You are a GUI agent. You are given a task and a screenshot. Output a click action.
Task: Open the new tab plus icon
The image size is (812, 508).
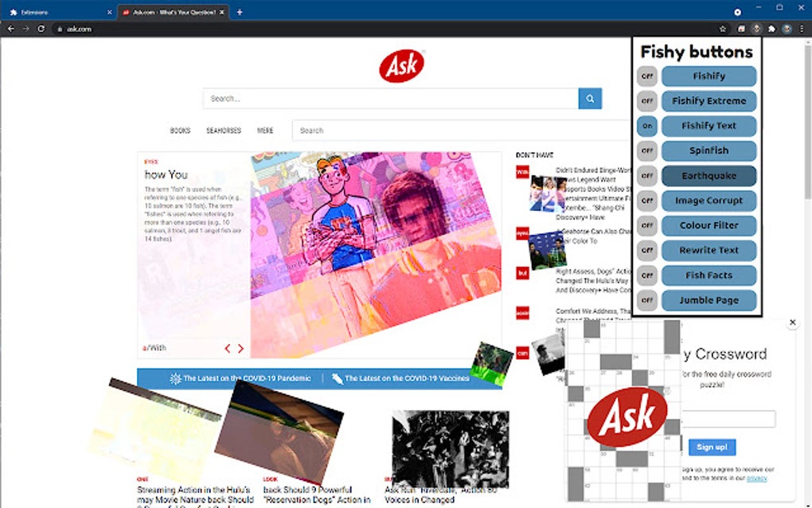tap(240, 12)
